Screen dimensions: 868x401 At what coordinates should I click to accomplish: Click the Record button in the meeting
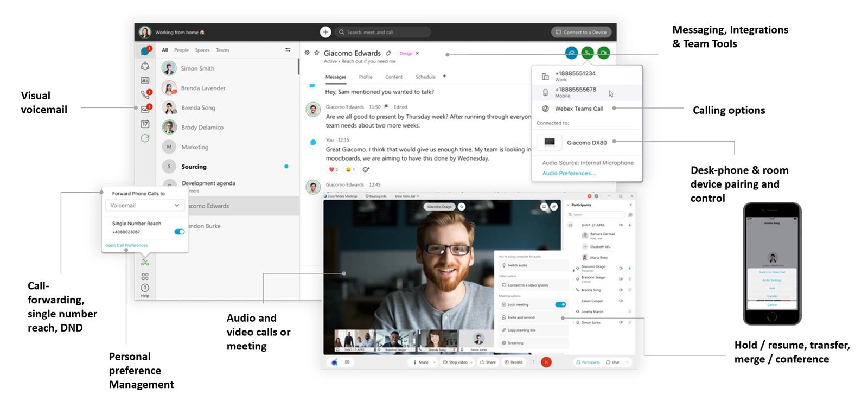(x=514, y=362)
